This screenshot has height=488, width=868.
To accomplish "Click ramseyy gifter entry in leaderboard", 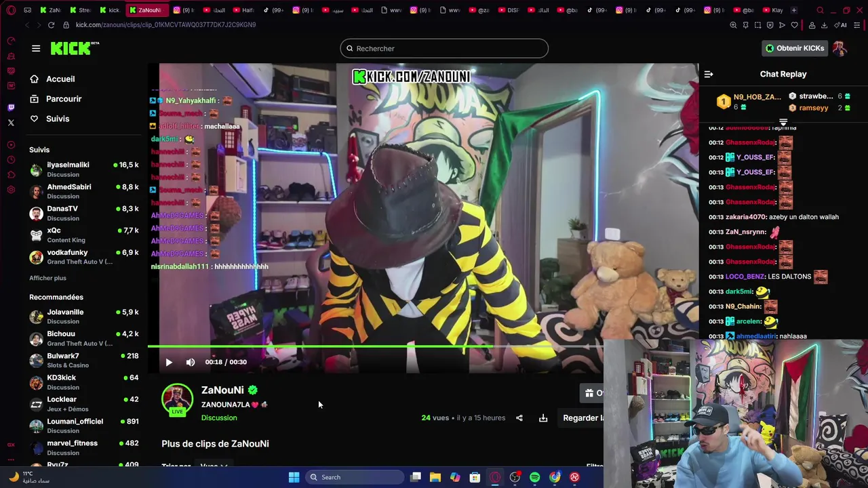I will (x=819, y=108).
